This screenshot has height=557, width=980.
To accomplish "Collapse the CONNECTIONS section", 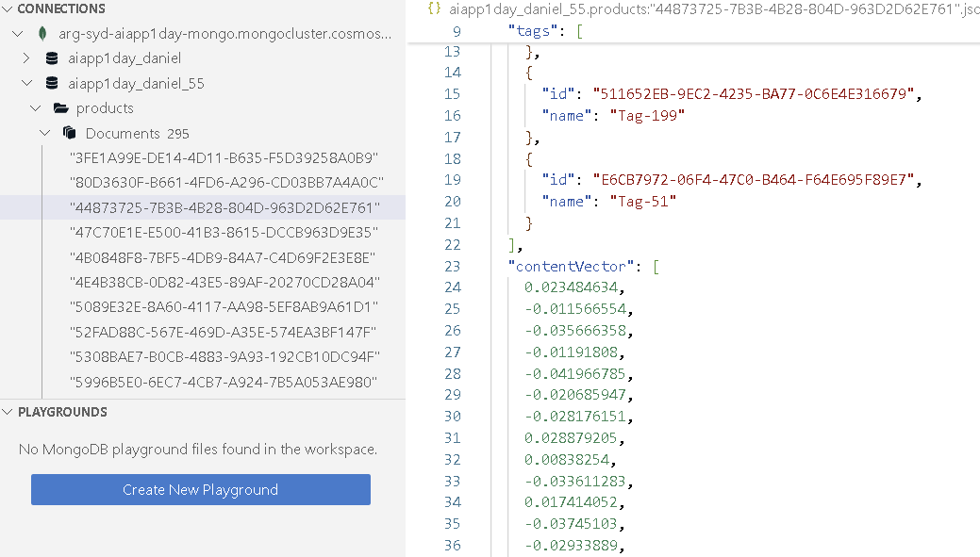I will coord(8,8).
